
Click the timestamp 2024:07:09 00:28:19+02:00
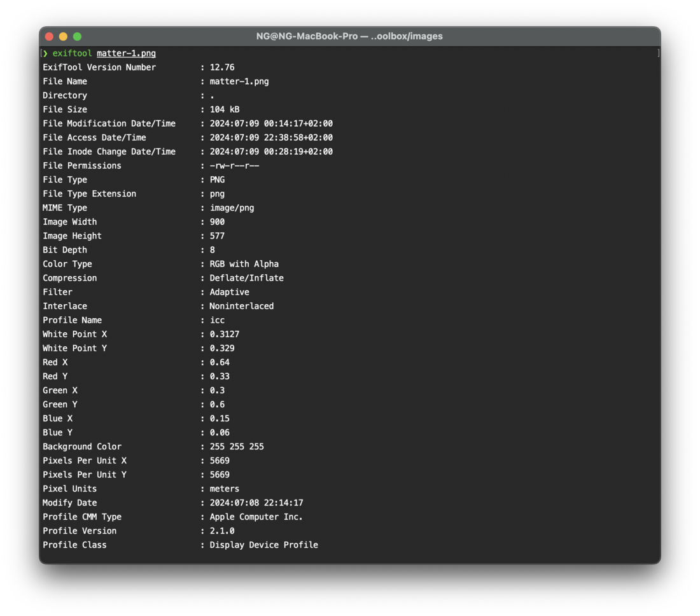tap(271, 151)
